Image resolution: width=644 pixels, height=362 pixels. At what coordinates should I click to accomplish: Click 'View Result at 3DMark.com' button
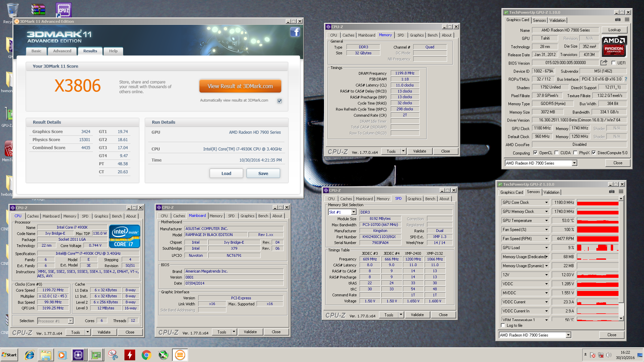click(x=240, y=86)
